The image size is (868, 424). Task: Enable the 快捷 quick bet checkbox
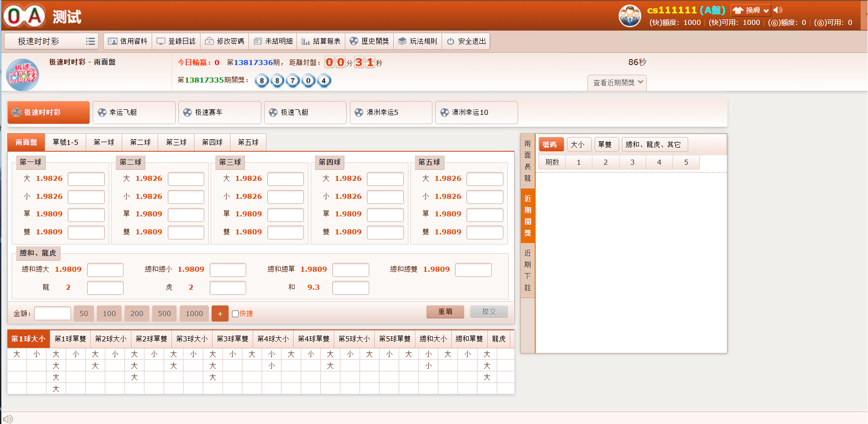tap(235, 314)
